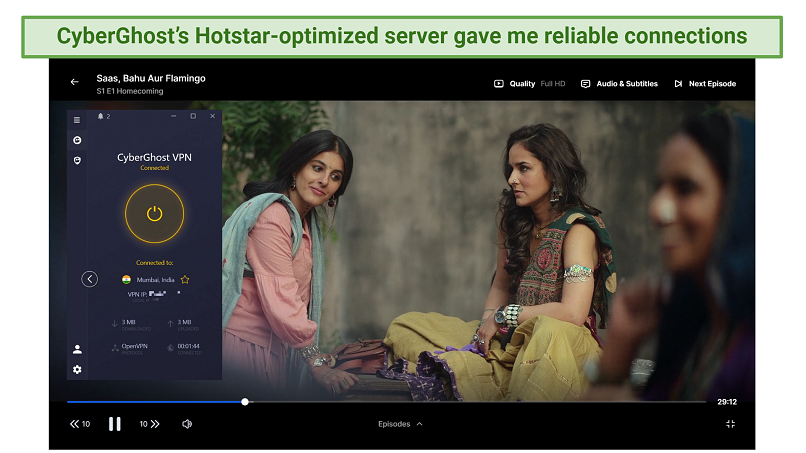Screen dimensions: 806x453
Task: Exit fullscreen mode
Action: click(730, 424)
